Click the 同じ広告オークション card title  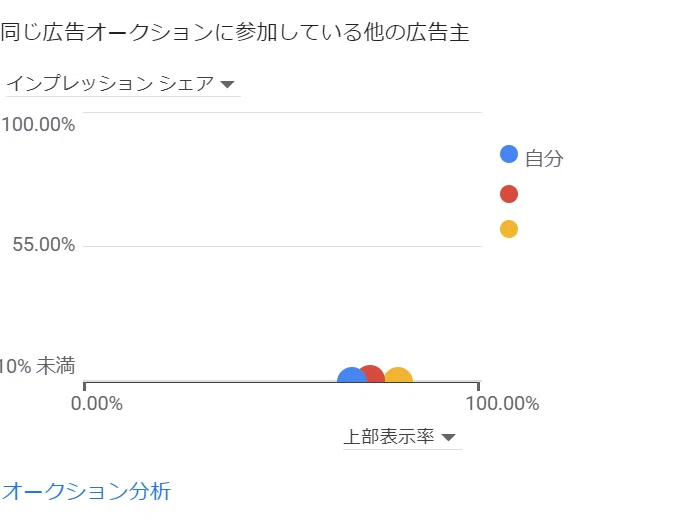click(235, 33)
